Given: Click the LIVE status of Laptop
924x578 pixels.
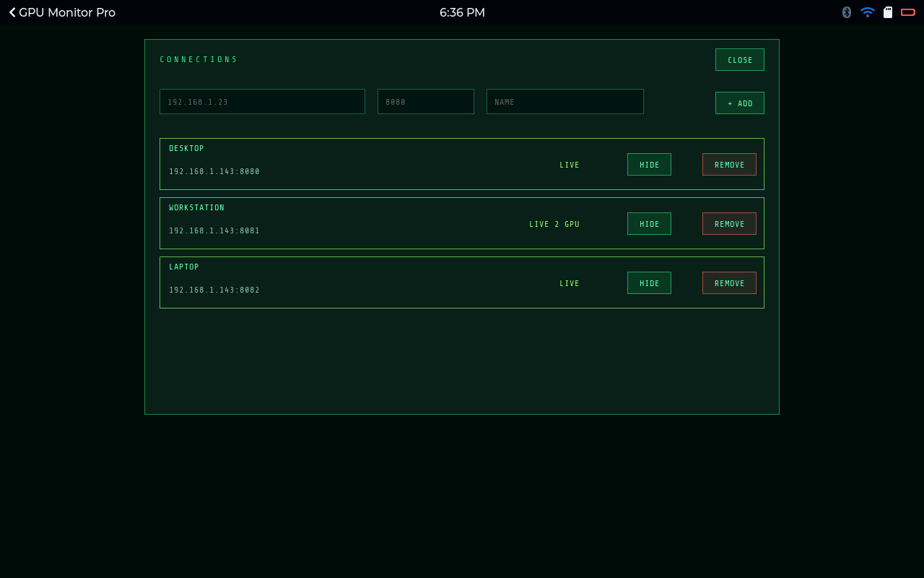Looking at the screenshot, I should click(x=570, y=284).
